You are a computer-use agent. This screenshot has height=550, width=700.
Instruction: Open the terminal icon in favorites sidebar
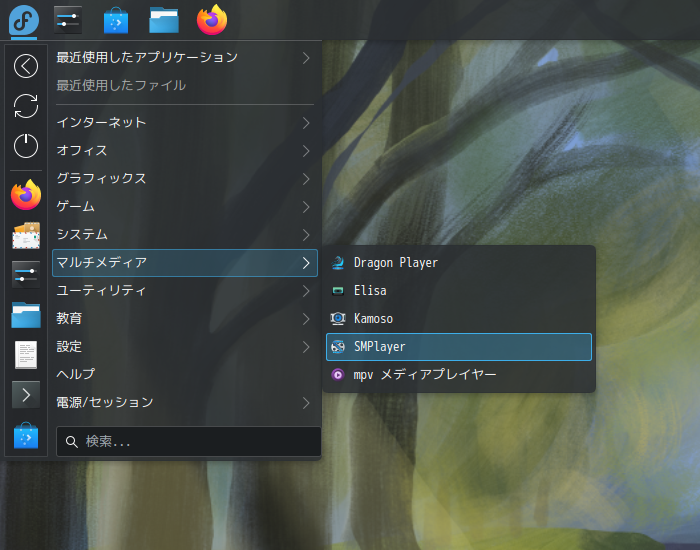pos(26,395)
